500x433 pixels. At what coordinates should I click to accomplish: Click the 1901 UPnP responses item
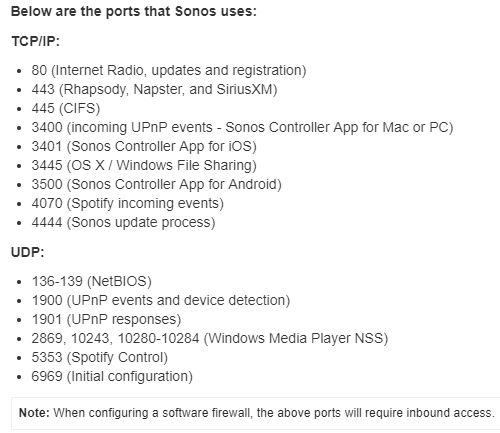pos(106,319)
